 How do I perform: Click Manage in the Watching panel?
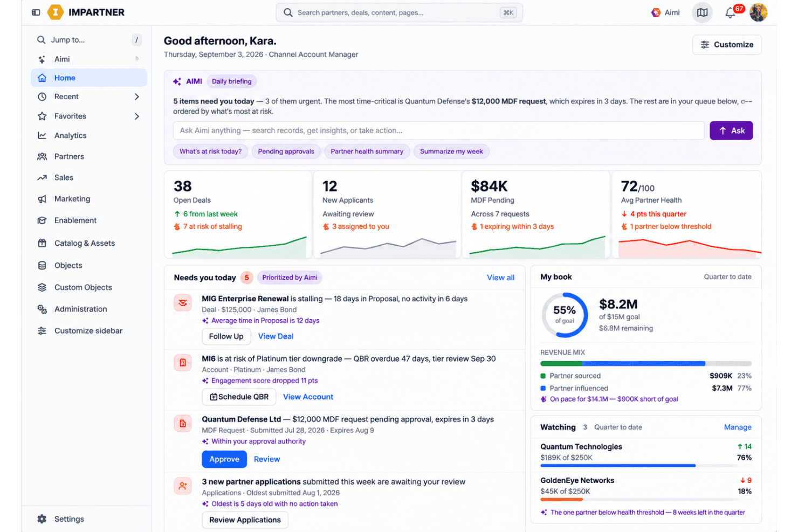tap(738, 427)
